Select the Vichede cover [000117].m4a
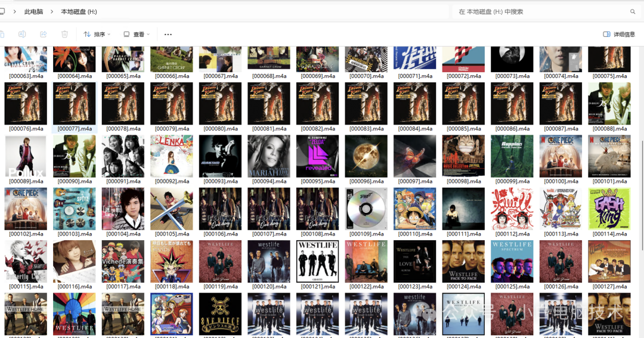Viewport: 644px width, 338px height. [x=123, y=261]
